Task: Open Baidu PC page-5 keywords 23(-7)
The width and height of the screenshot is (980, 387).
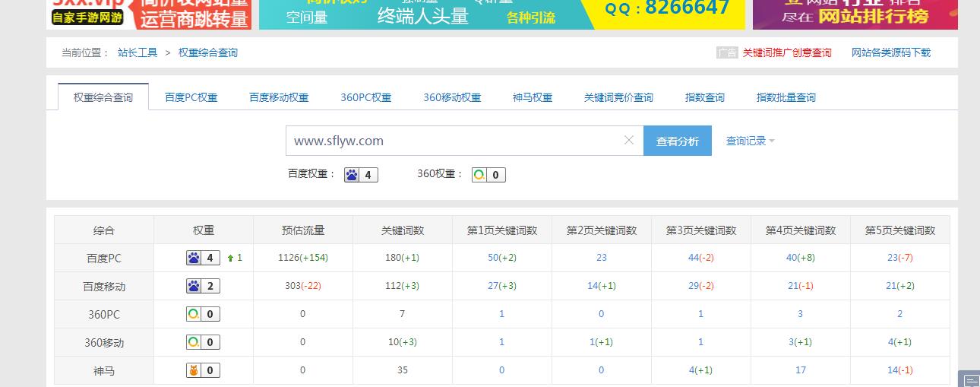Action: pos(900,258)
